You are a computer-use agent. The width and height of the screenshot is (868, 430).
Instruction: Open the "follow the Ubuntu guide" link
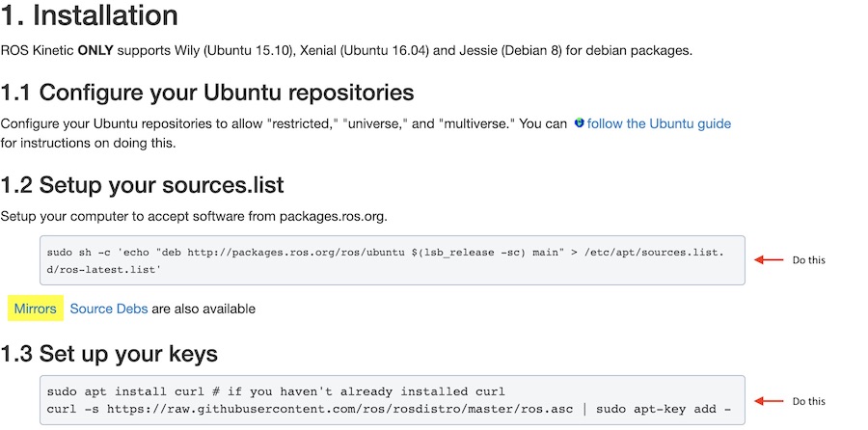pos(659,123)
